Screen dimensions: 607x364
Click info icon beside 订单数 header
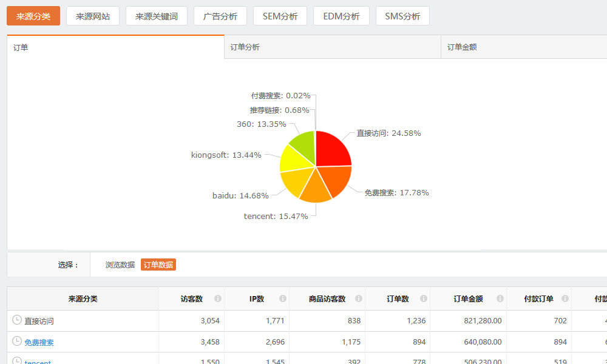click(424, 298)
